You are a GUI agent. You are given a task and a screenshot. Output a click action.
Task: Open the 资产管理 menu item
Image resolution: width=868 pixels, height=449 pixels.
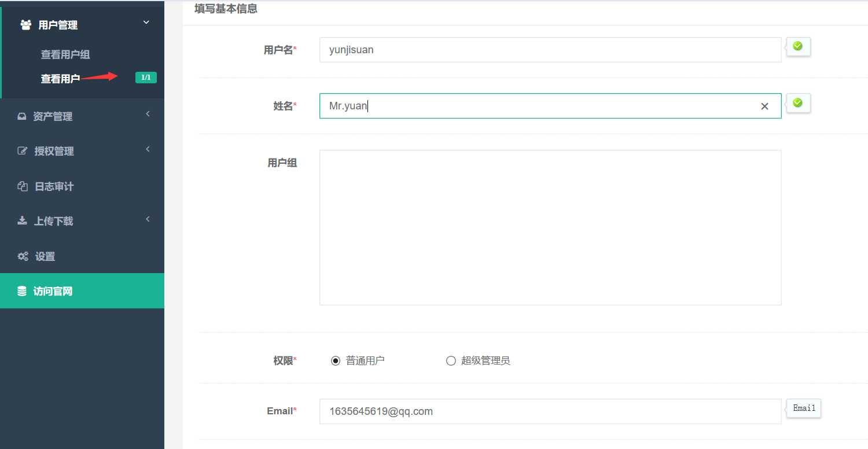pos(82,116)
